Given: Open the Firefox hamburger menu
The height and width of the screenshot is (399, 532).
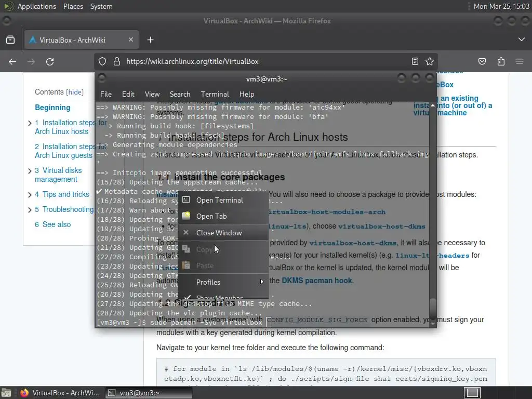Looking at the screenshot, I should [520, 61].
